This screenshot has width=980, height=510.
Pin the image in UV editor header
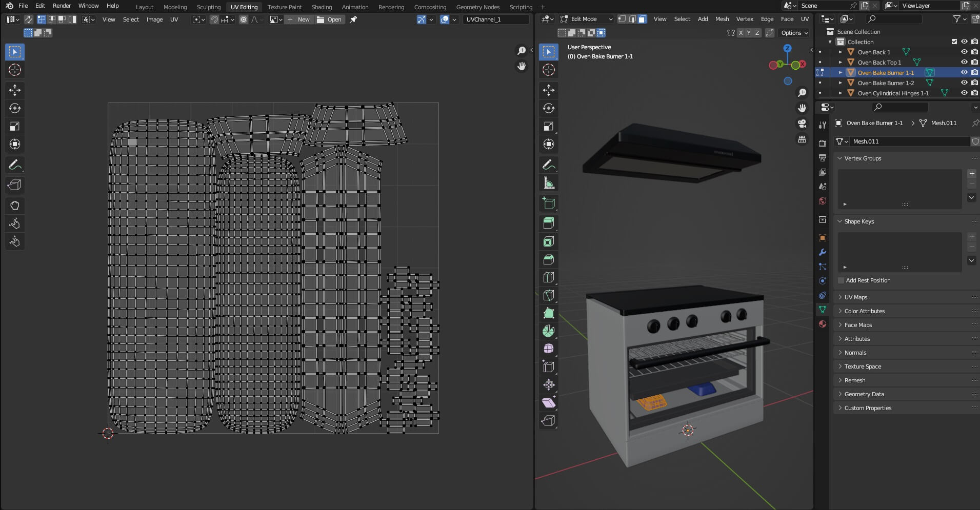tap(353, 19)
